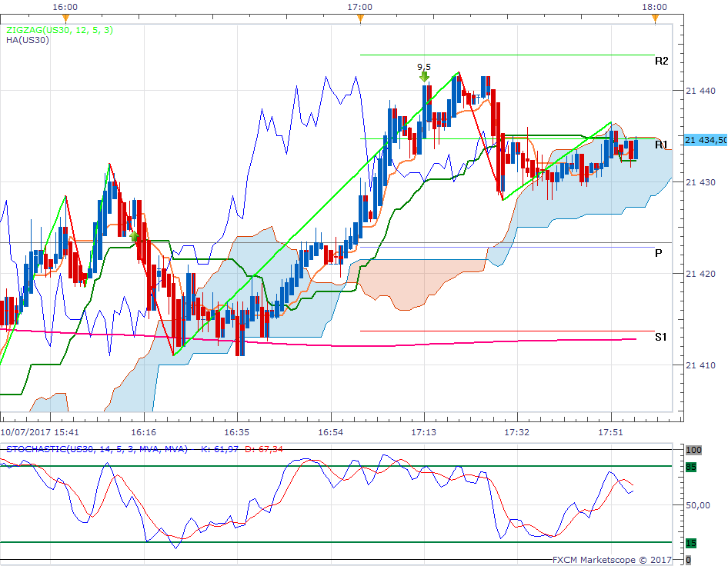Click the stochastic 85 overbought level tag
The width and height of the screenshot is (728, 566).
691,467
